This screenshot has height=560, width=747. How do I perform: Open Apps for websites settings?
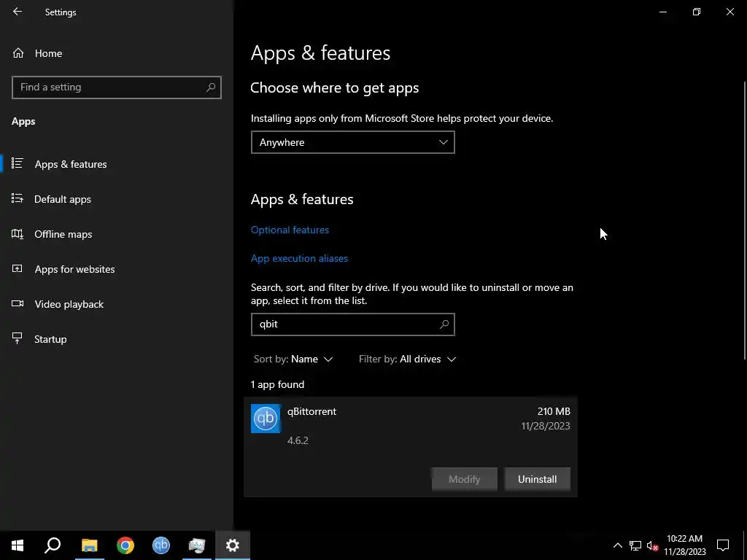pos(74,269)
